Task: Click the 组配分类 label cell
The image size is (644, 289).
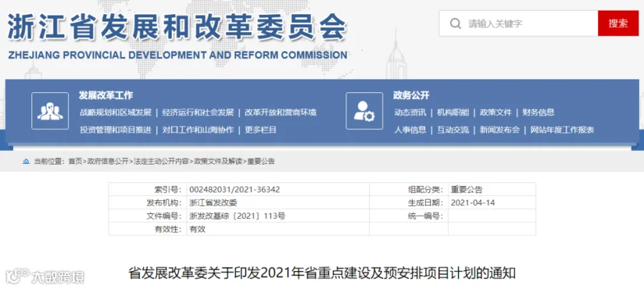Action: (x=409, y=190)
